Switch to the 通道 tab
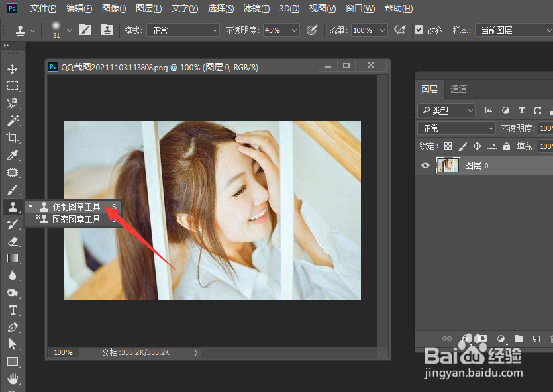Viewport: 553px width, 392px height. [x=458, y=89]
